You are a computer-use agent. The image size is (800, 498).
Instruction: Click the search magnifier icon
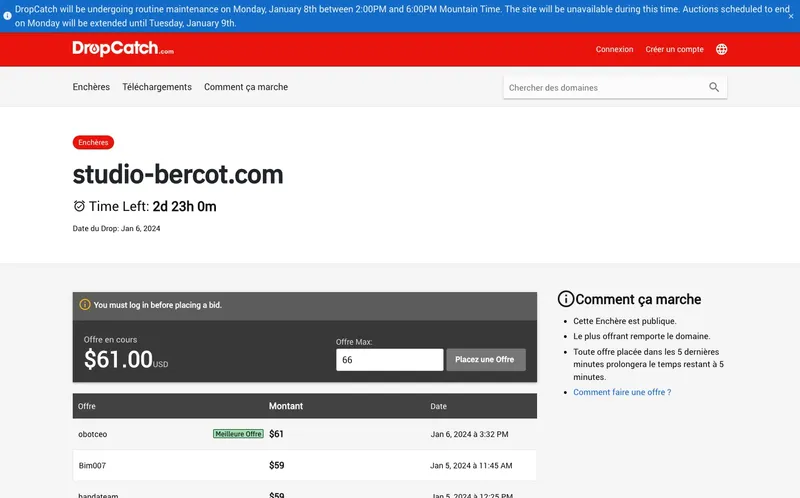(714, 87)
